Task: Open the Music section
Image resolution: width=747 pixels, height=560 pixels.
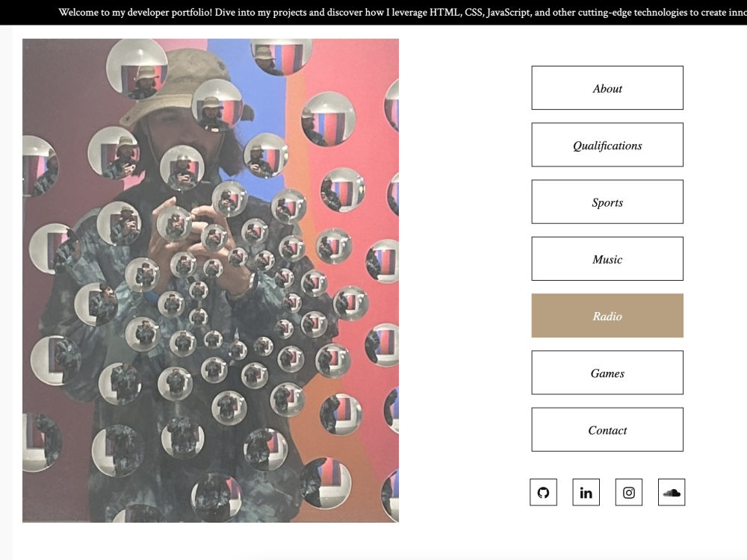Action: [607, 259]
